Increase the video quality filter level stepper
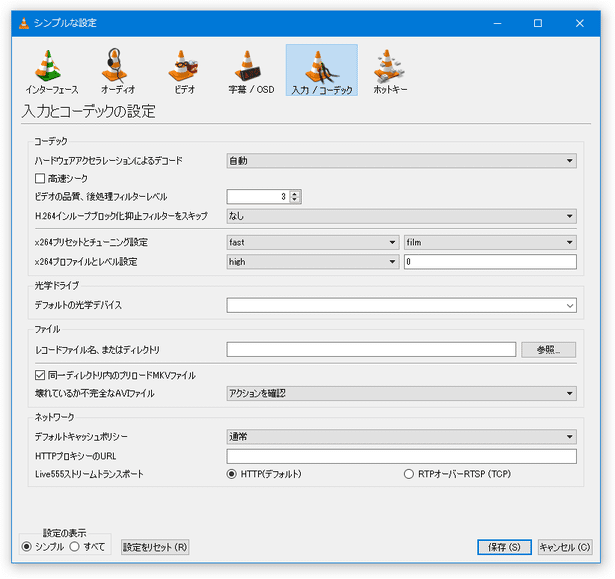This screenshot has height=579, width=615. [295, 193]
